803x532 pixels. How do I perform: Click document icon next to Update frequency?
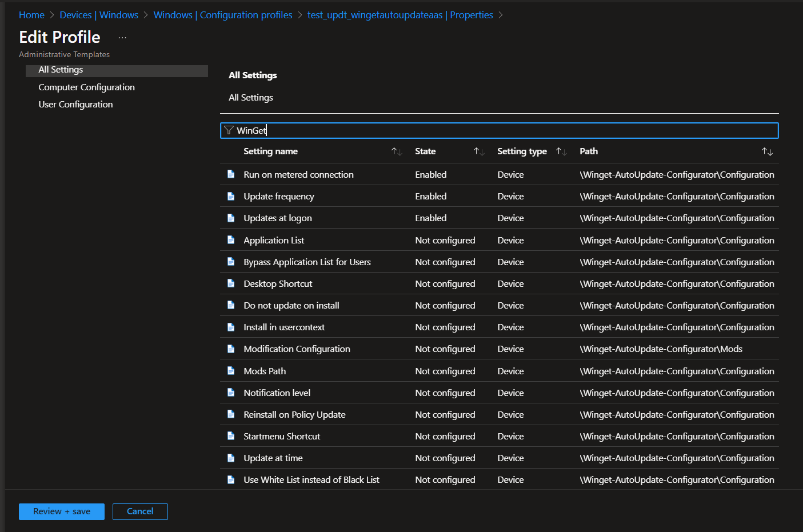(231, 196)
